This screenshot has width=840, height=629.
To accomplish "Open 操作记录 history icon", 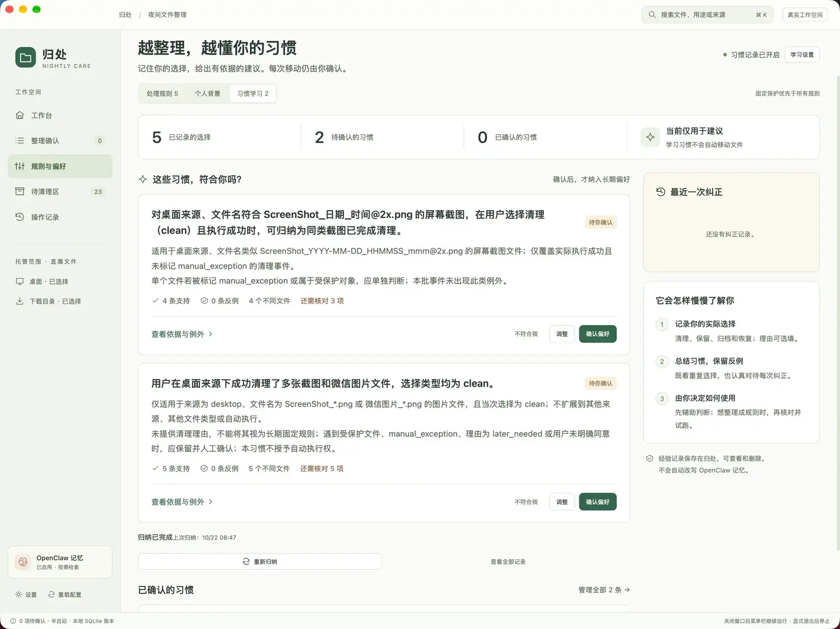I will 19,217.
